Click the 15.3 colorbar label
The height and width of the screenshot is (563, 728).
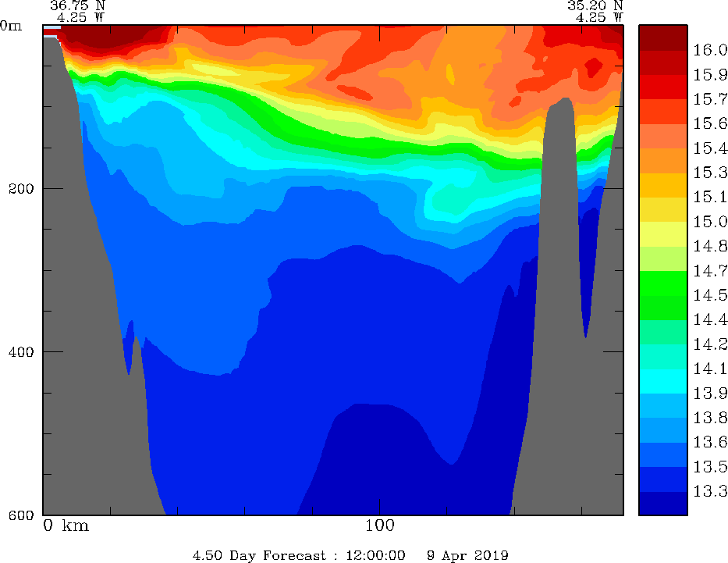[710, 173]
